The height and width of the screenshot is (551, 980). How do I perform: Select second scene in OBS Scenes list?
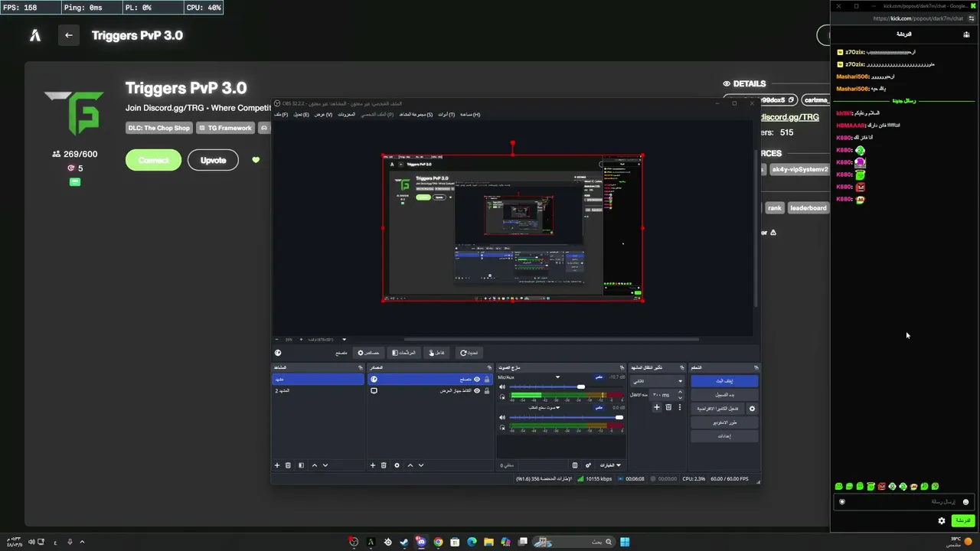(318, 391)
